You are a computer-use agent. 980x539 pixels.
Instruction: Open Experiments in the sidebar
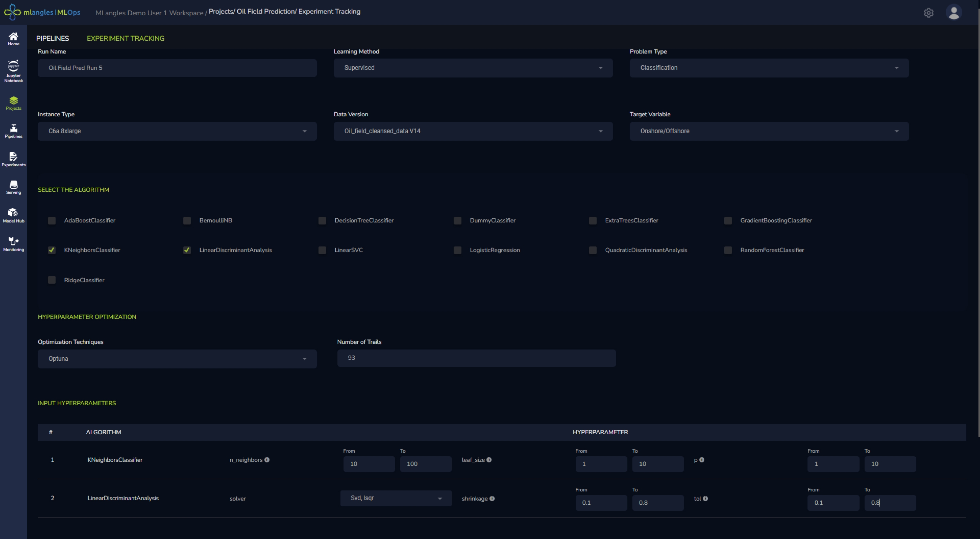click(13, 160)
